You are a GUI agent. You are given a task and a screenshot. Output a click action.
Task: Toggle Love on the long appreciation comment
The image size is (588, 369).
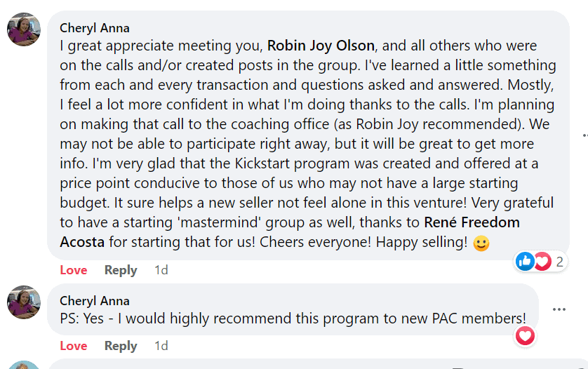coord(74,270)
